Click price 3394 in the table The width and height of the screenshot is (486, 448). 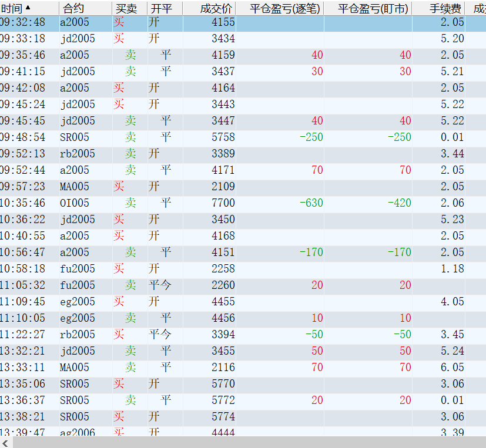(223, 334)
